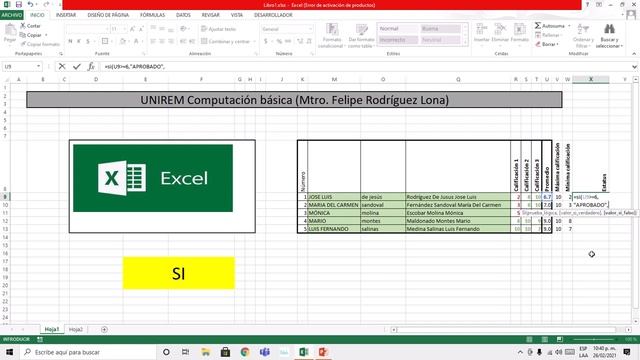Toggle the macro recording status bar icon
Screen dimensions: 640x360
coord(40,339)
